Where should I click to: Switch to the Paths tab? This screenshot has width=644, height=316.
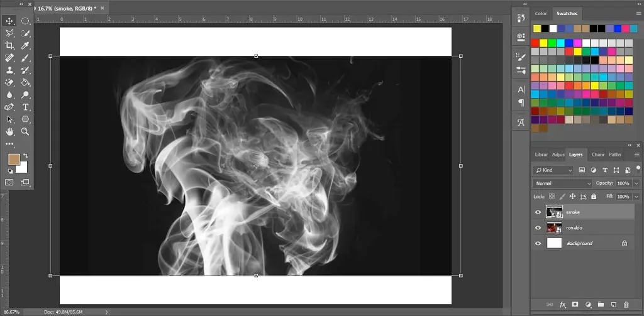pos(615,155)
